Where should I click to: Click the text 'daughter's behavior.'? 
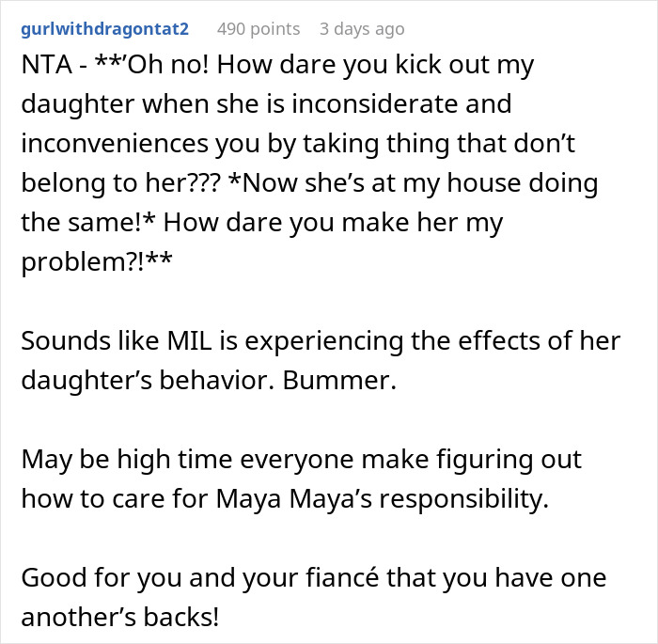point(148,380)
